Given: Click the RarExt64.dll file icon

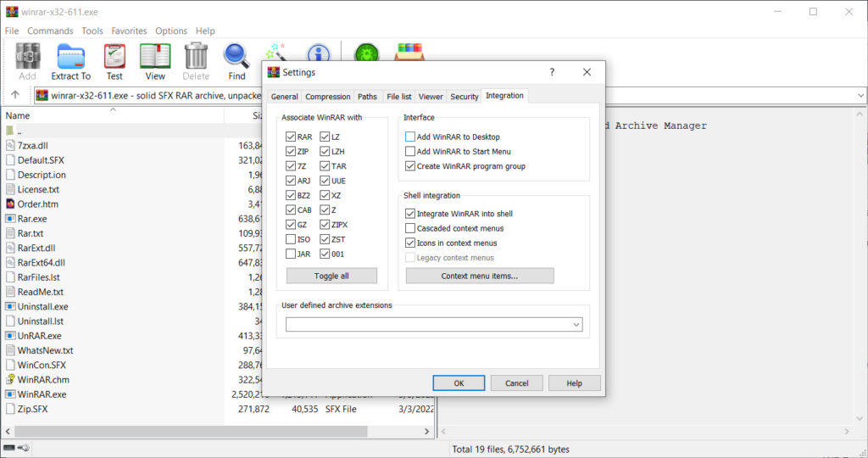Looking at the screenshot, I should pyautogui.click(x=10, y=263).
